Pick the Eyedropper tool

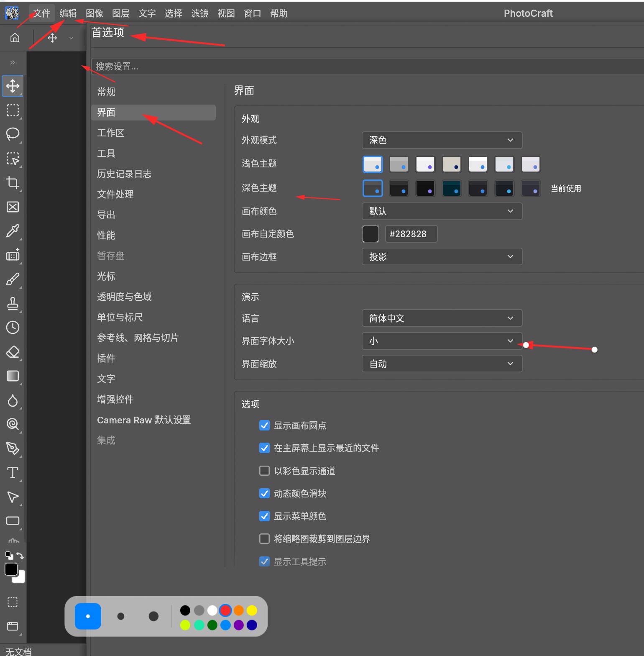(13, 231)
